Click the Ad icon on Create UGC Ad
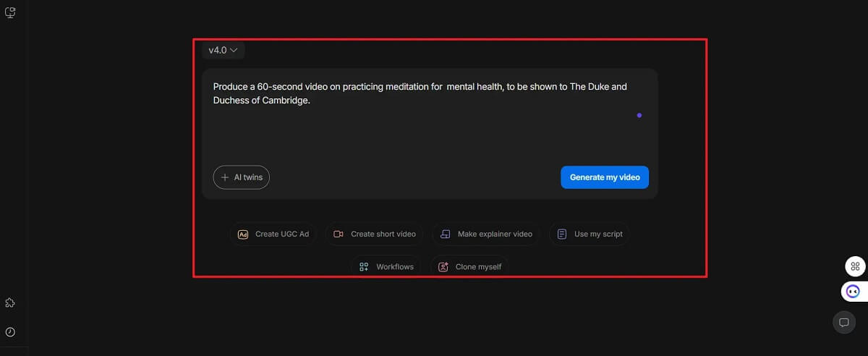This screenshot has height=356, width=868. 243,234
